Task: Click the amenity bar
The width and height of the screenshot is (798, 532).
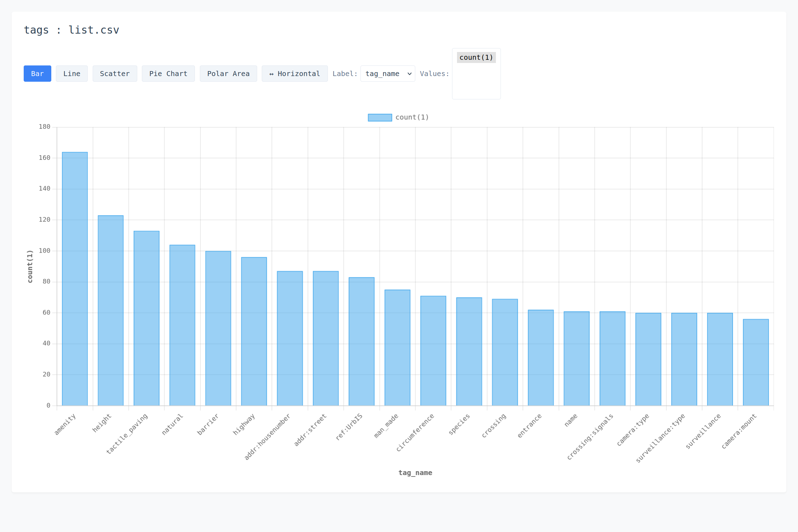Action: (x=75, y=279)
